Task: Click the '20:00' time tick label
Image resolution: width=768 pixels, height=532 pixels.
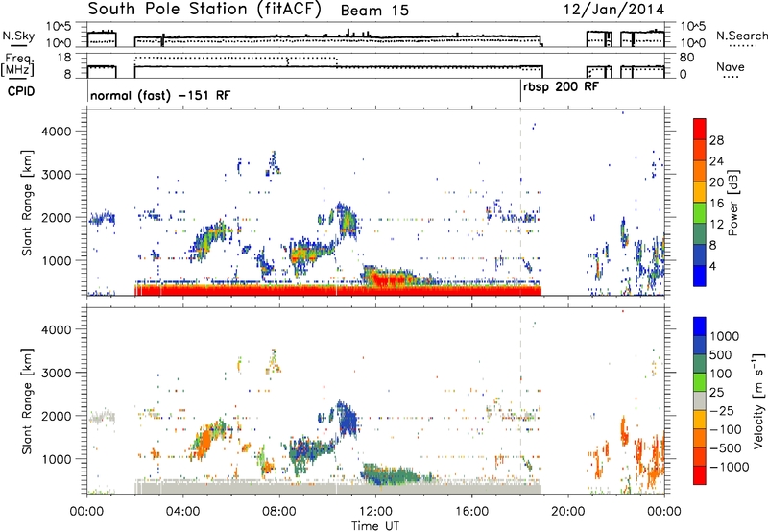Action: click(x=567, y=512)
